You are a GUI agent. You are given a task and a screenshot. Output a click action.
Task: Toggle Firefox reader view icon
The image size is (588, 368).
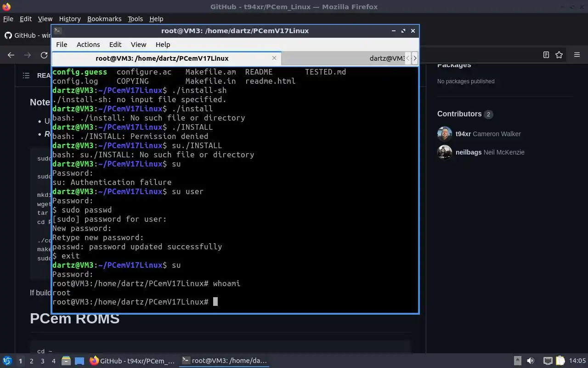tap(546, 55)
